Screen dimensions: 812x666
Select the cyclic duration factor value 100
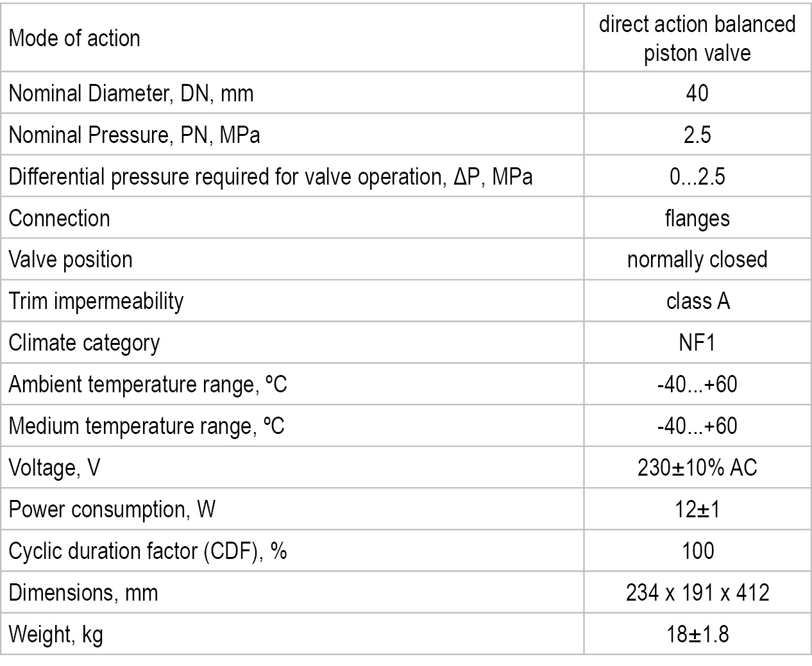[x=698, y=551]
